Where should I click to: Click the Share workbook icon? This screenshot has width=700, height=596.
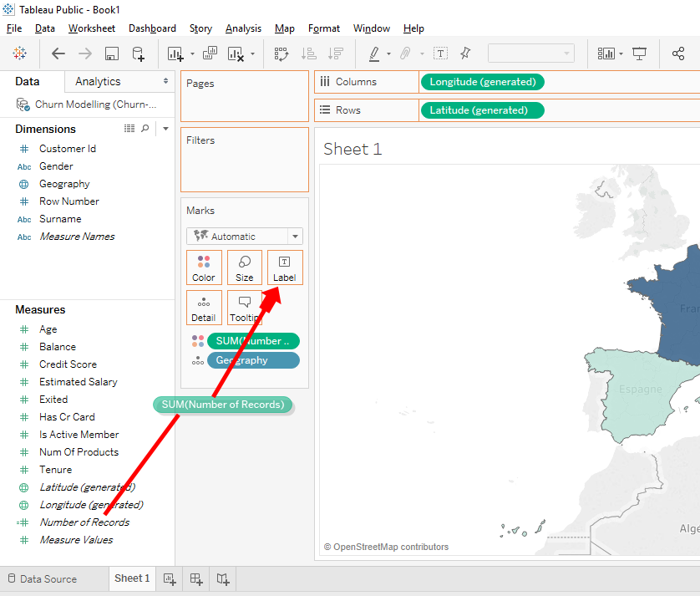[x=678, y=53]
